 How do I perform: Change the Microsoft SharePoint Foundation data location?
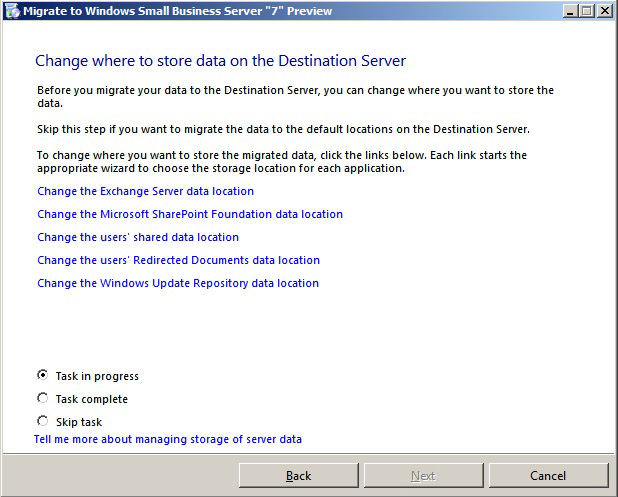(x=190, y=214)
